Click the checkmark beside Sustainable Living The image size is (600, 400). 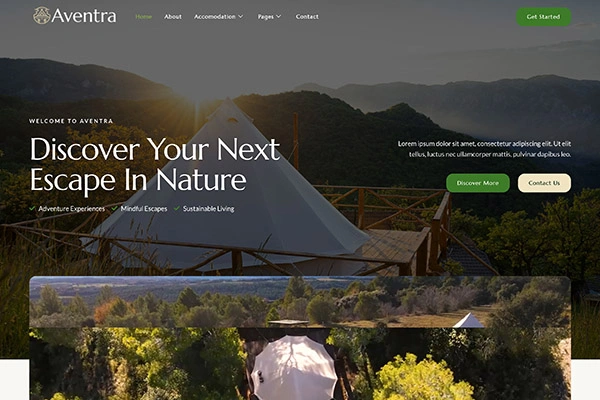point(176,208)
